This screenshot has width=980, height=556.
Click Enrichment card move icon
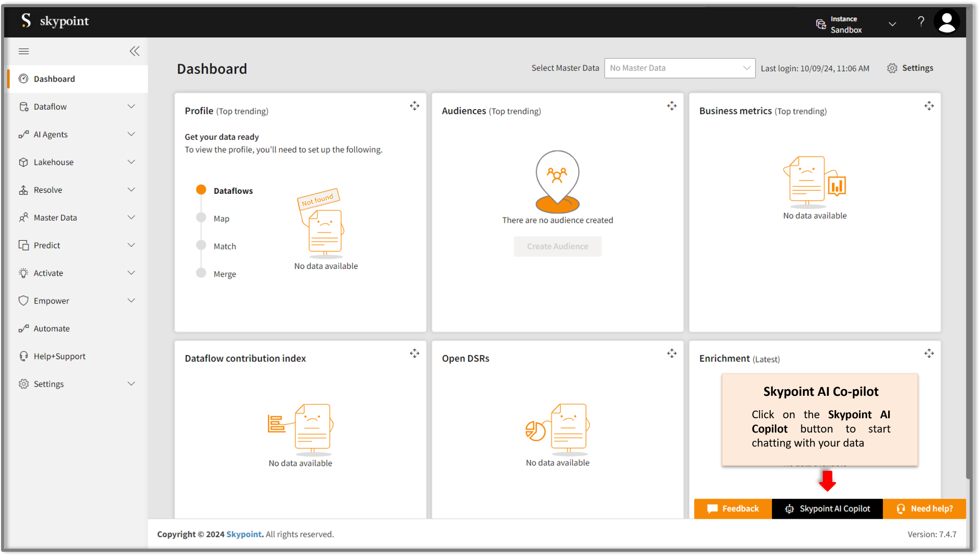click(929, 353)
